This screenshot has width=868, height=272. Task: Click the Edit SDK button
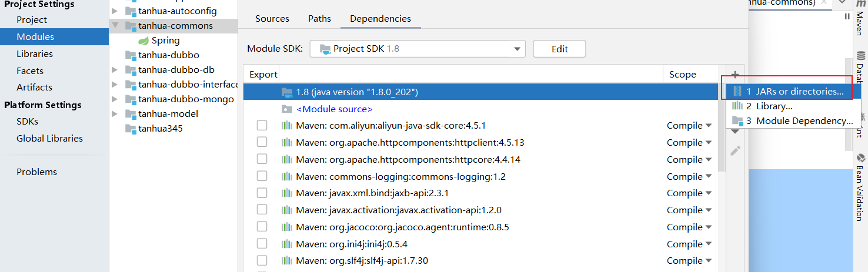coord(559,49)
